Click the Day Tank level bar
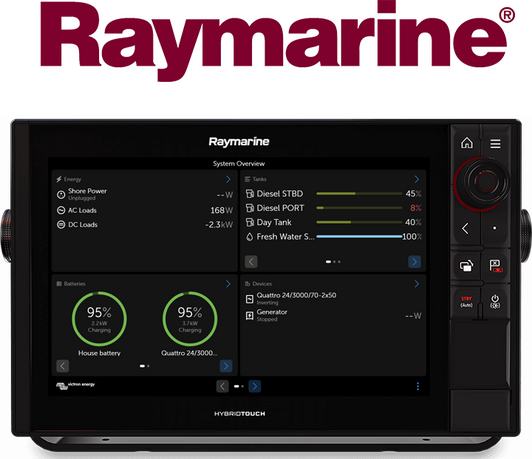 359,222
